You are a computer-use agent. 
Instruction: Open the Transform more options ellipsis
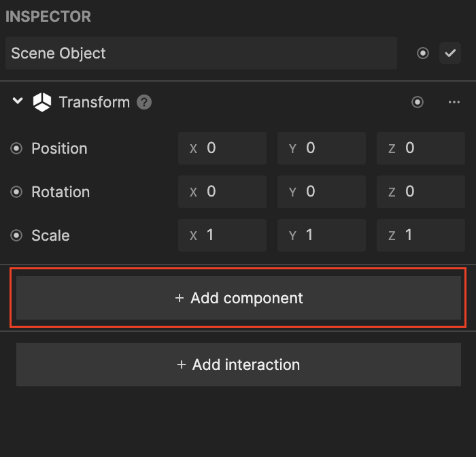point(454,103)
